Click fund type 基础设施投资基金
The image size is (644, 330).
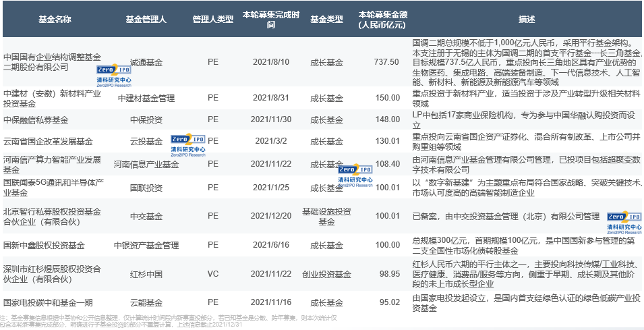tap(326, 217)
